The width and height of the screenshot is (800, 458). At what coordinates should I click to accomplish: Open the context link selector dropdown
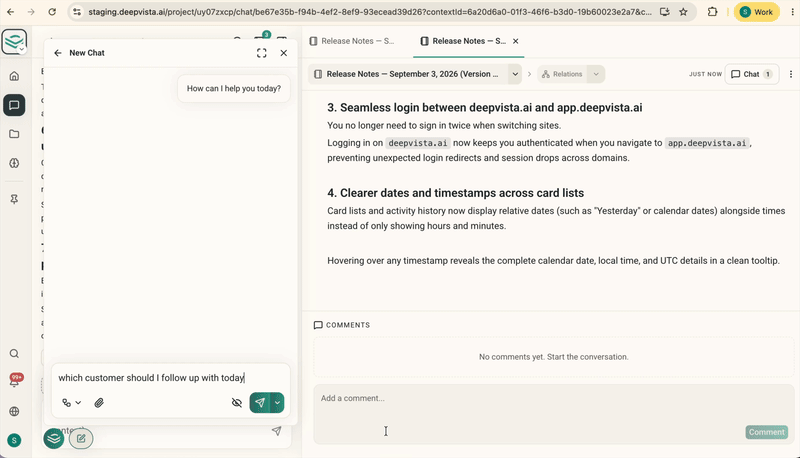point(71,403)
